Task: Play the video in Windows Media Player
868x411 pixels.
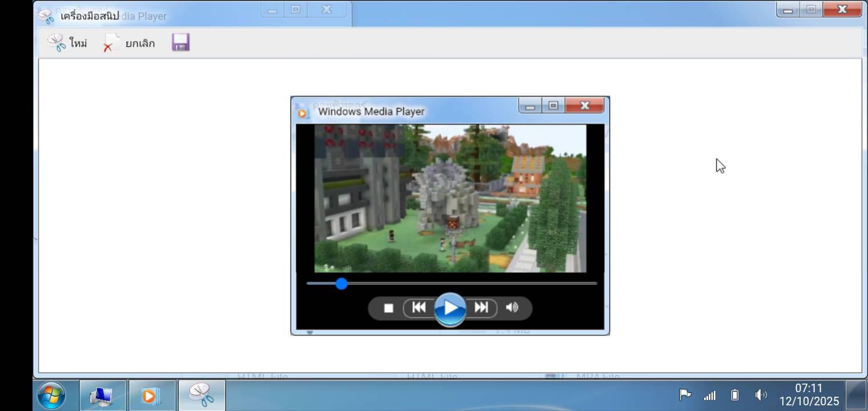Action: point(450,309)
